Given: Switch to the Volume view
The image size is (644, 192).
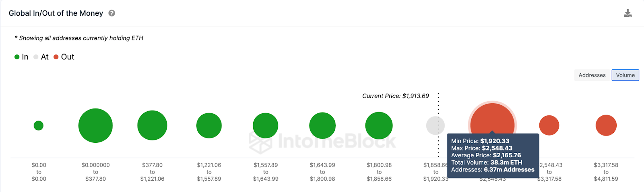Looking at the screenshot, I should tap(625, 75).
